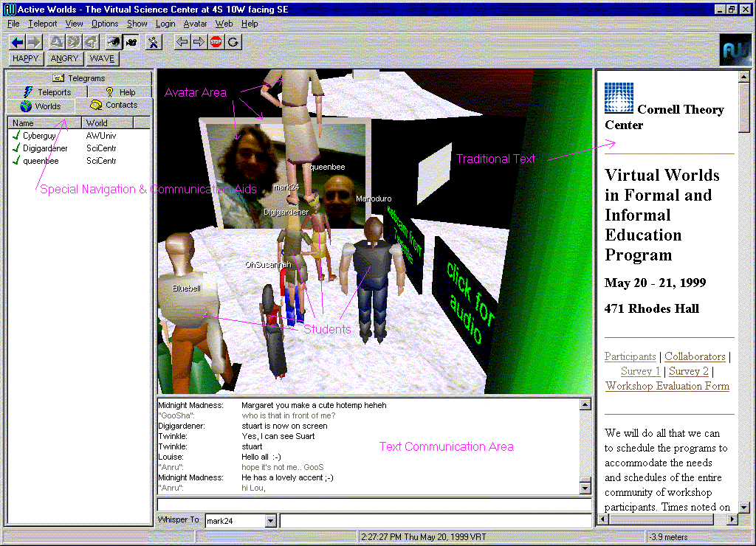Make the avatar WAVE

[x=102, y=59]
